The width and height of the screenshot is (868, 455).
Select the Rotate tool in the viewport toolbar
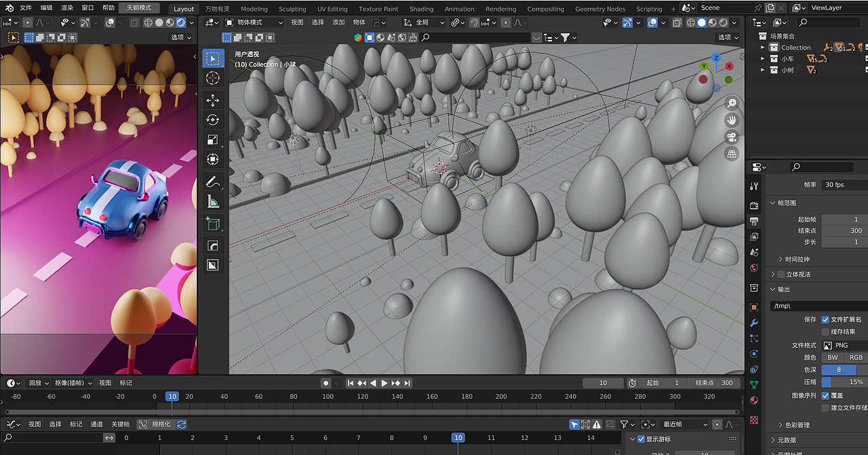tap(213, 120)
